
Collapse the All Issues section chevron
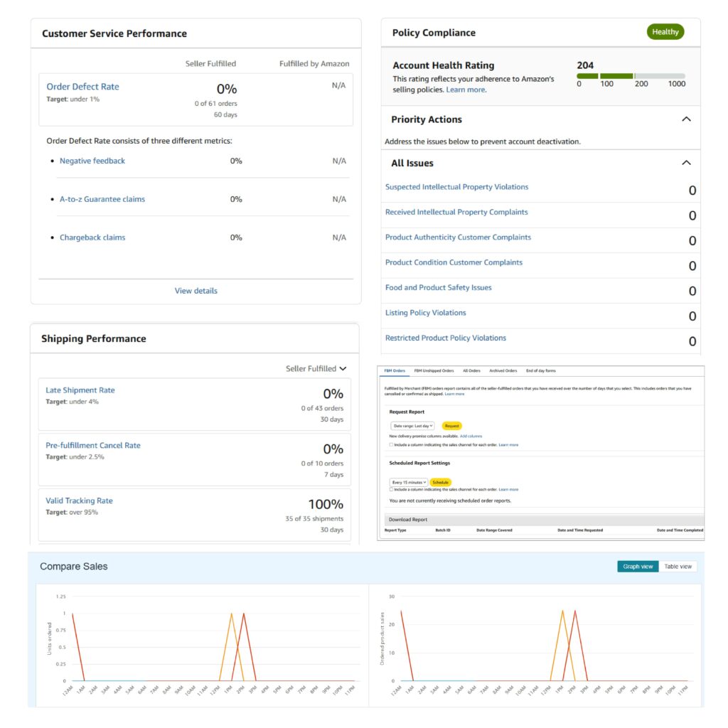pos(685,163)
